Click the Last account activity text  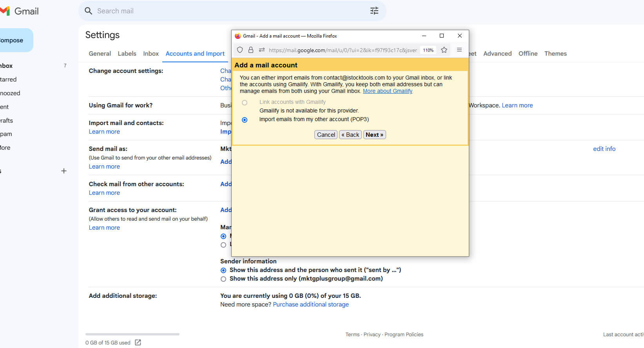623,335
